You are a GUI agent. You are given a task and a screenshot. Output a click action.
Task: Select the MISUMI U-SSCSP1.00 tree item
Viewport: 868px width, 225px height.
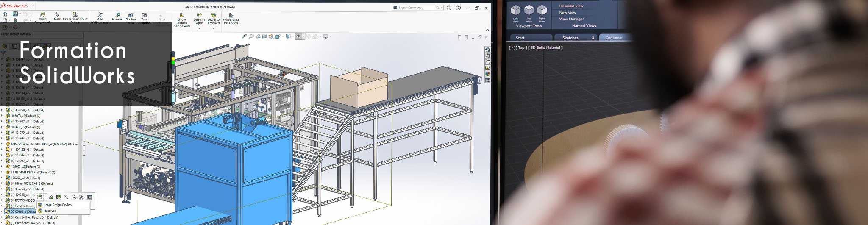pos(42,144)
